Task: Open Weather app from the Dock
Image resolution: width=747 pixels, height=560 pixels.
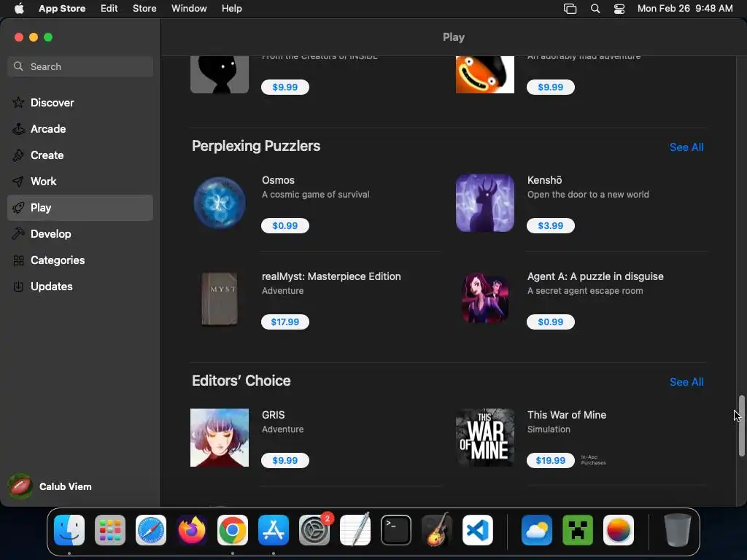Action: click(537, 530)
